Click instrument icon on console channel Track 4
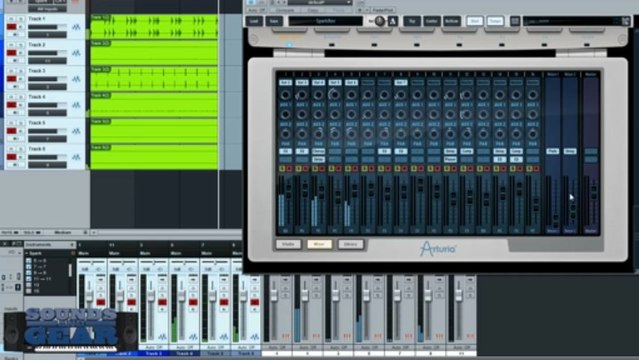 193,337
